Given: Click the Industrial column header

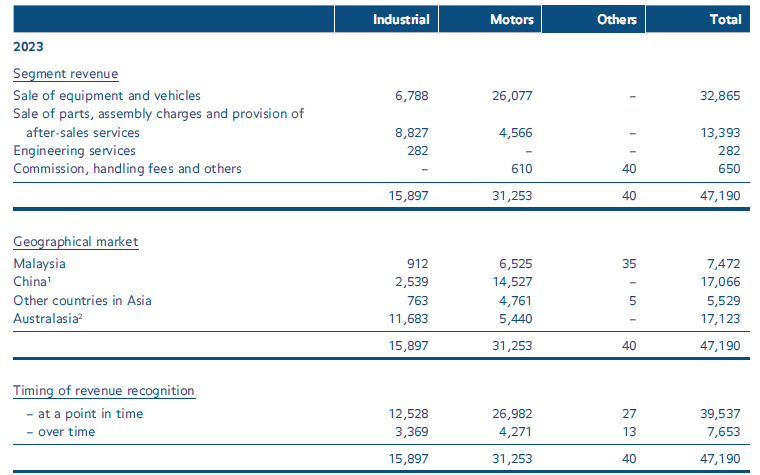Looking at the screenshot, I should pyautogui.click(x=400, y=19).
